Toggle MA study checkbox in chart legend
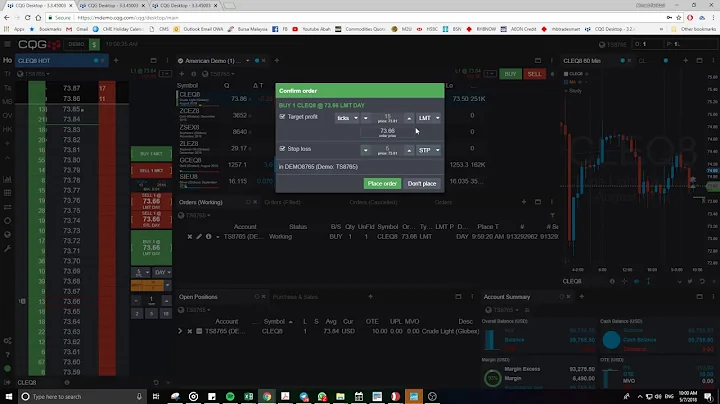 point(566,82)
